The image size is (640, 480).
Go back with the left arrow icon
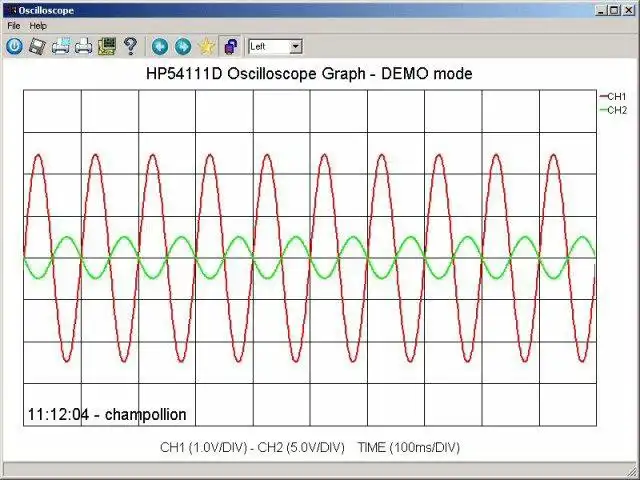point(160,46)
